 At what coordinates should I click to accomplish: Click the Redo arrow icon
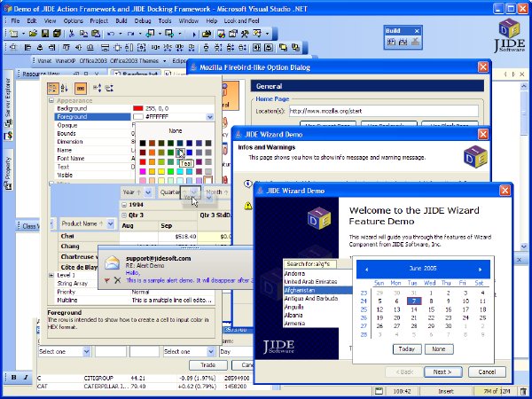point(130,34)
